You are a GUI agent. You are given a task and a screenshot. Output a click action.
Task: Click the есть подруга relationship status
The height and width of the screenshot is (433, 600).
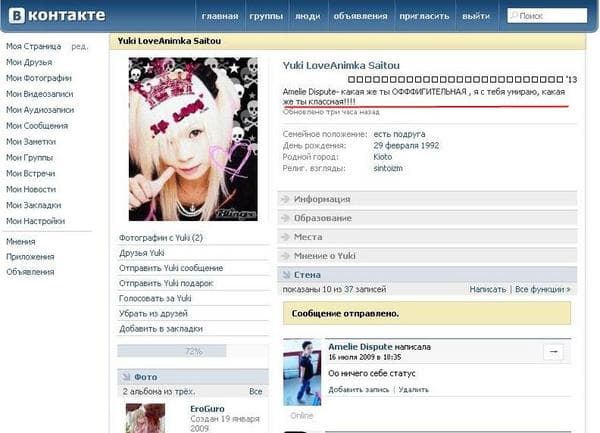[x=399, y=134]
